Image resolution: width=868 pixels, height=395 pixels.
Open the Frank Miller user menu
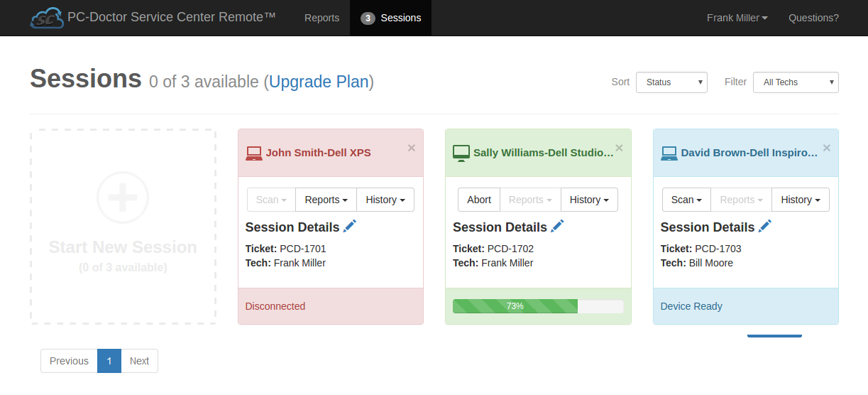point(737,18)
